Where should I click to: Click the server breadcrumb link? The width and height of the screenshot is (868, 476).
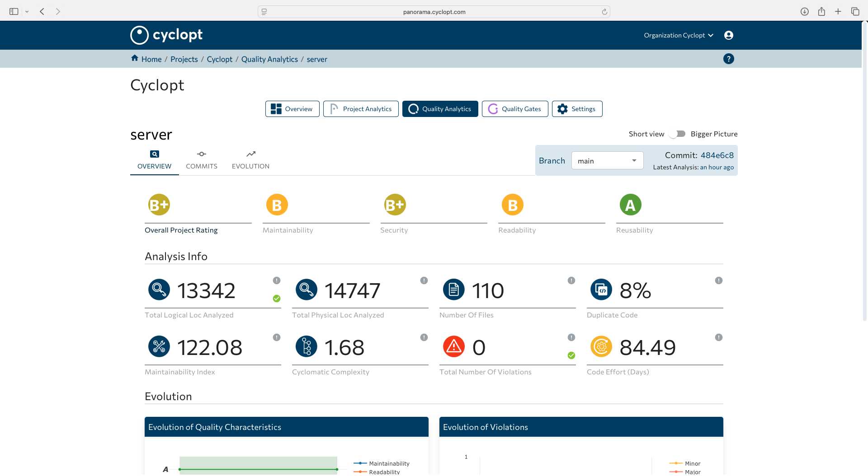[x=317, y=59]
